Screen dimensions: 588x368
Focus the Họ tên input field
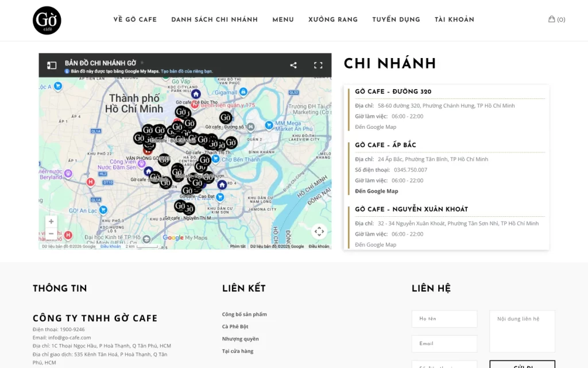tap(444, 319)
